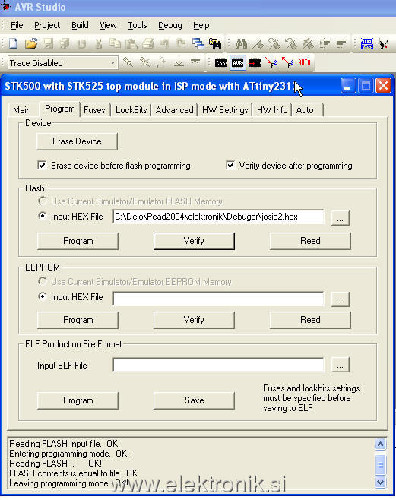The height and width of the screenshot is (500, 396).
Task: Click Program button in ELF Production section
Action: (x=78, y=400)
